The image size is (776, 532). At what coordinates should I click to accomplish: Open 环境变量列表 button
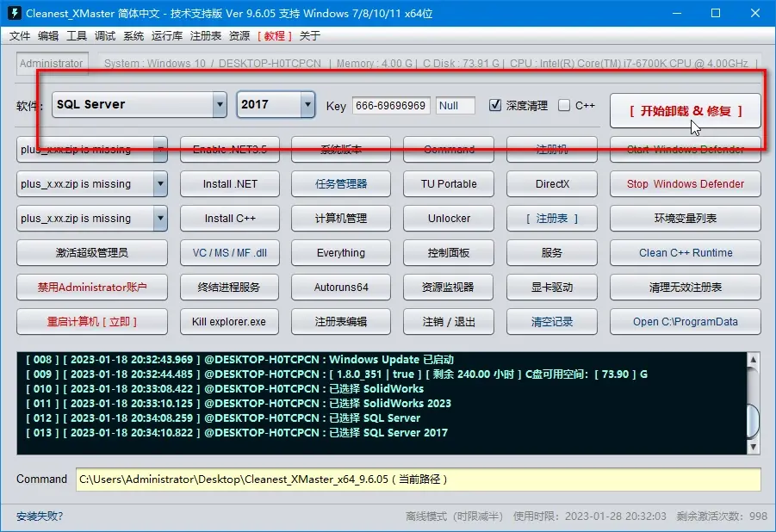point(685,219)
